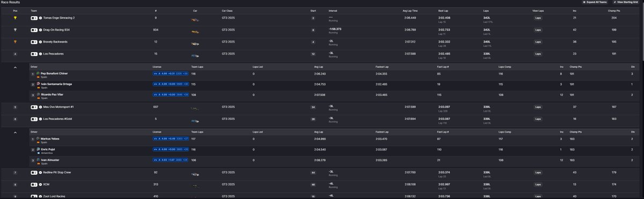Click Los Pescadores #Gold car livery icon
The image size is (644, 199).
tap(195, 120)
